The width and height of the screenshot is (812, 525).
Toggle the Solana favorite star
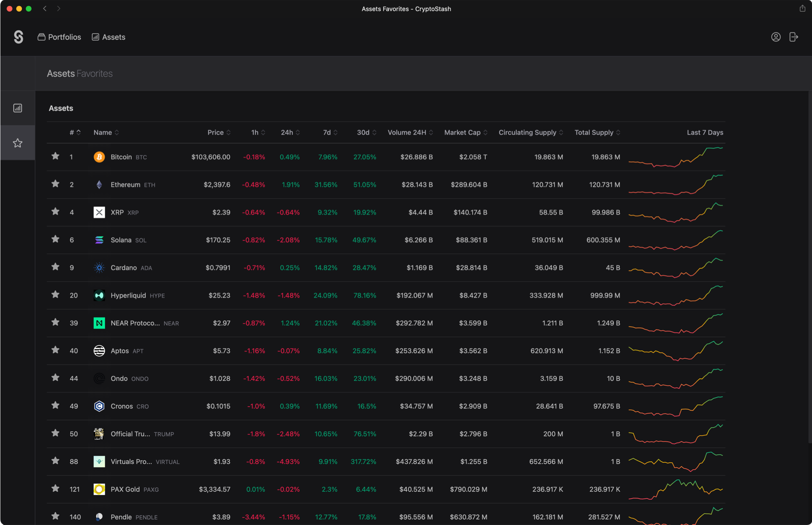[x=56, y=239]
